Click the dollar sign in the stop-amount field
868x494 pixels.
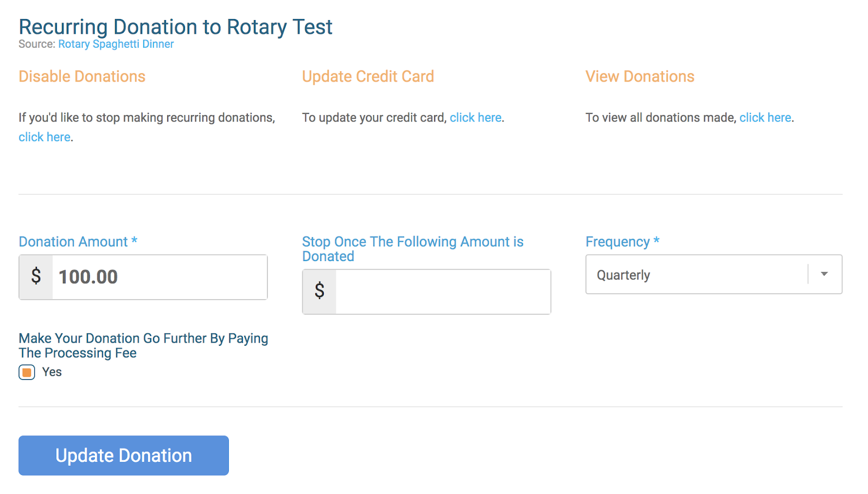click(320, 292)
